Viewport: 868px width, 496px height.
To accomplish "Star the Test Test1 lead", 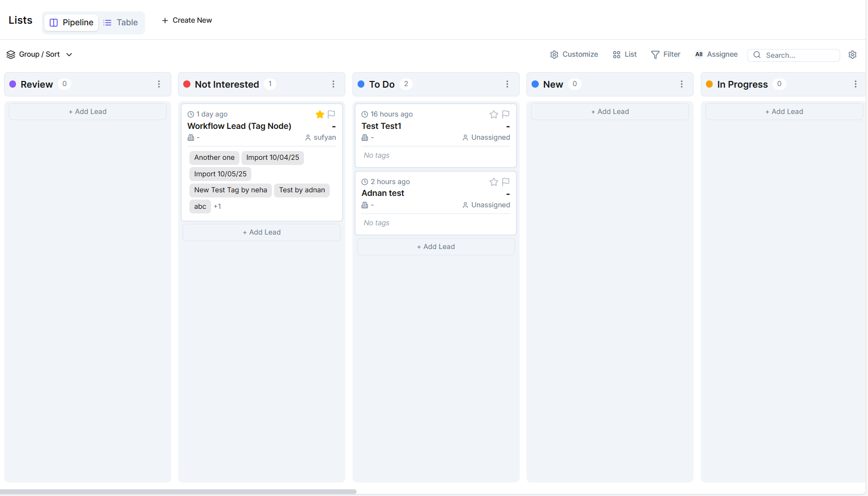I will click(494, 114).
